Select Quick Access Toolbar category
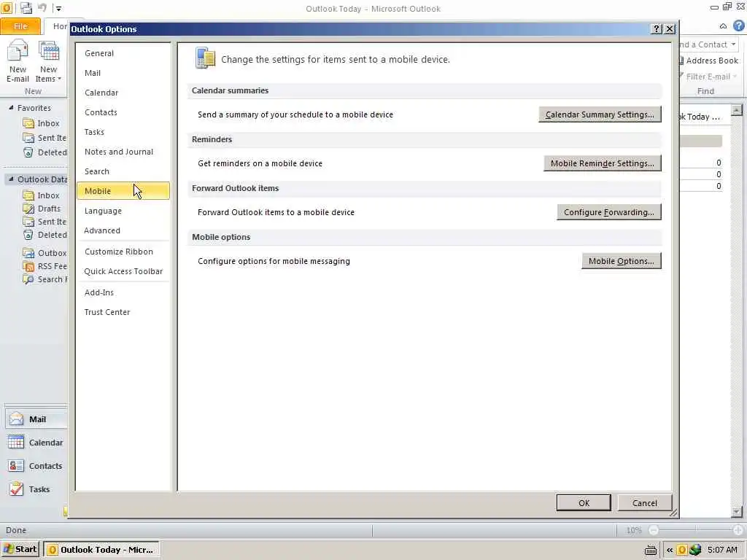 pos(123,271)
